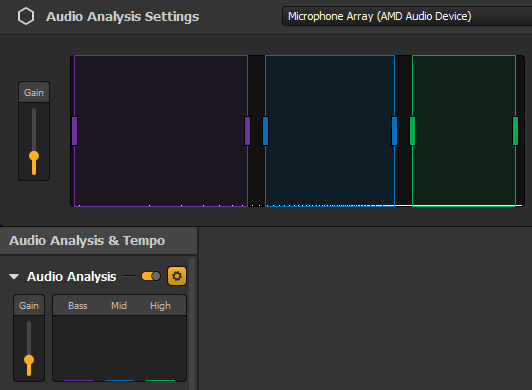Click the Bass level meter label
Image resolution: width=532 pixels, height=390 pixels.
(x=78, y=306)
